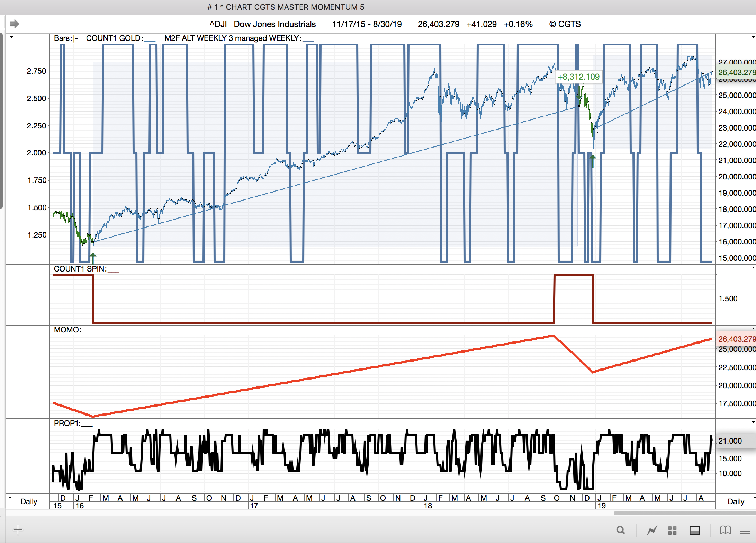This screenshot has height=543, width=756.
Task: Open the book icon in bottom toolbar
Action: coord(725,530)
